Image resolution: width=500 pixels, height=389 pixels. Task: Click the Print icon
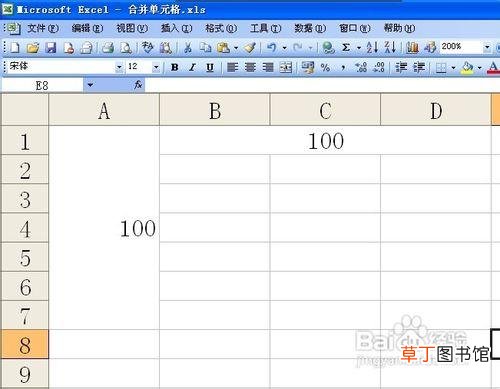(108, 48)
